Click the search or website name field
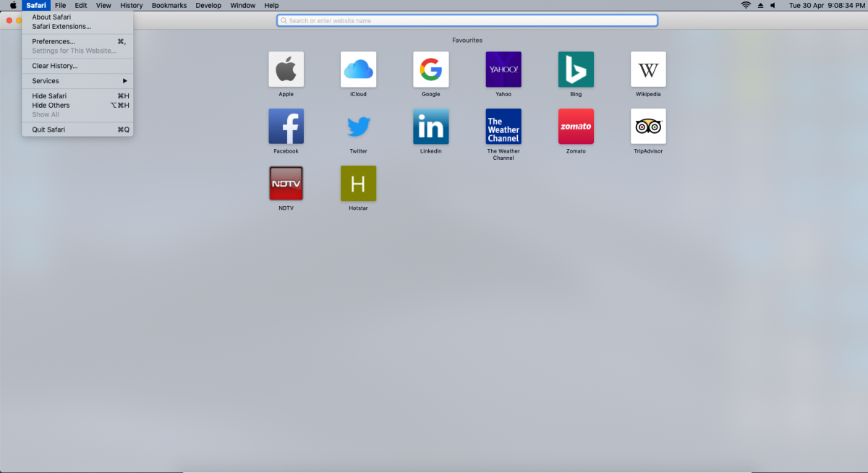 [467, 21]
